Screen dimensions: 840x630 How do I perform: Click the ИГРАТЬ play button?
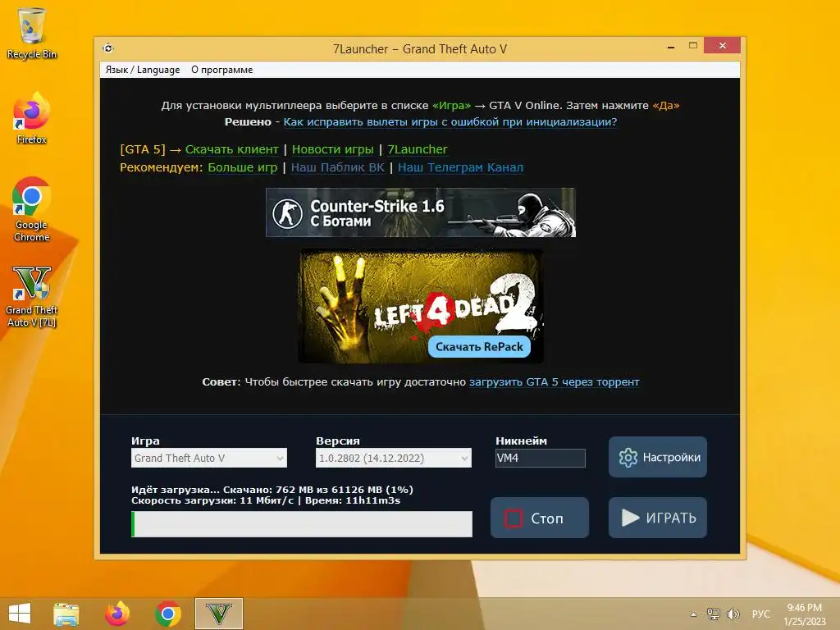657,518
